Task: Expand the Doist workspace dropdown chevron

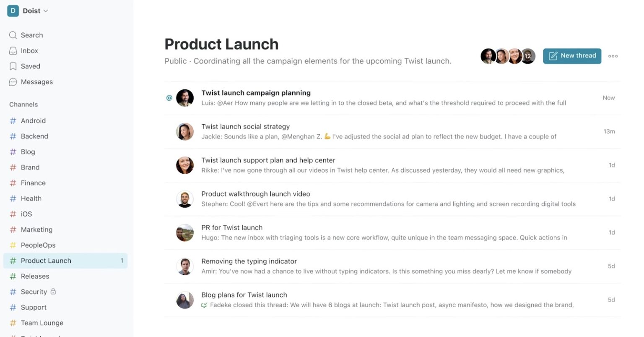Action: click(x=45, y=11)
